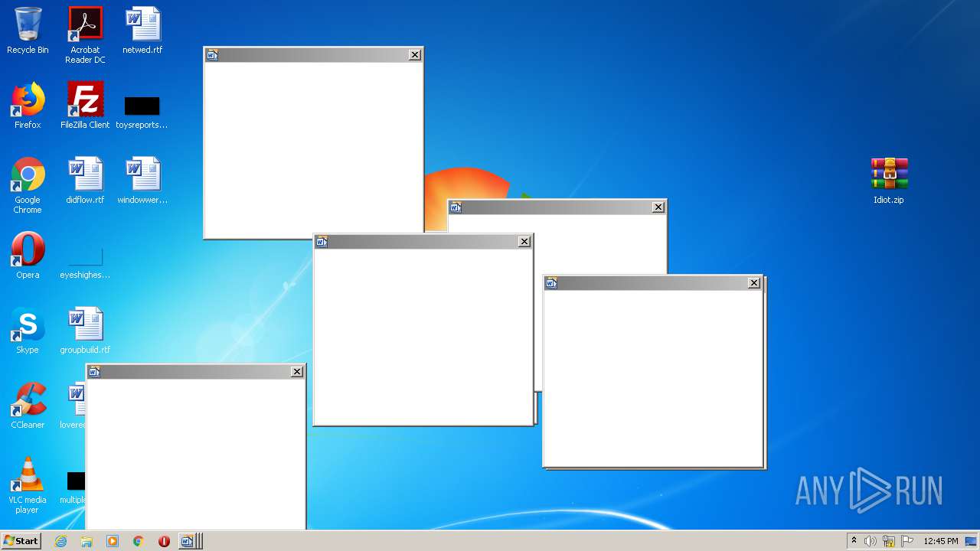The height and width of the screenshot is (551, 980).
Task: Select the groupbuild.rtf document icon
Action: click(x=85, y=331)
